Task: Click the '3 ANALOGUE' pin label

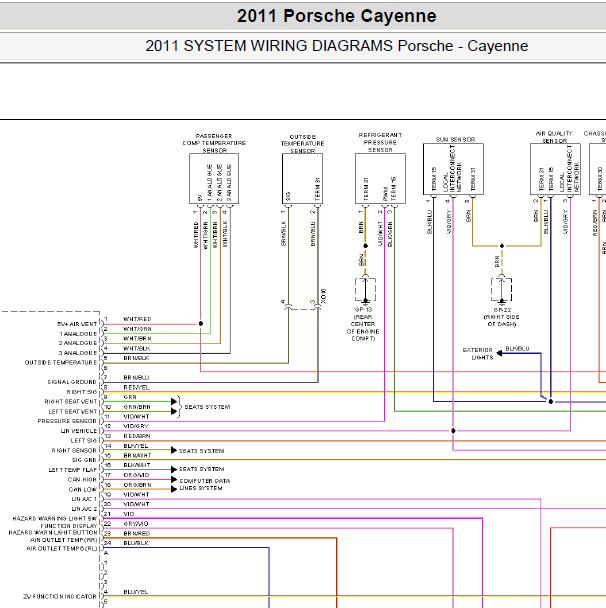Action: click(x=78, y=353)
